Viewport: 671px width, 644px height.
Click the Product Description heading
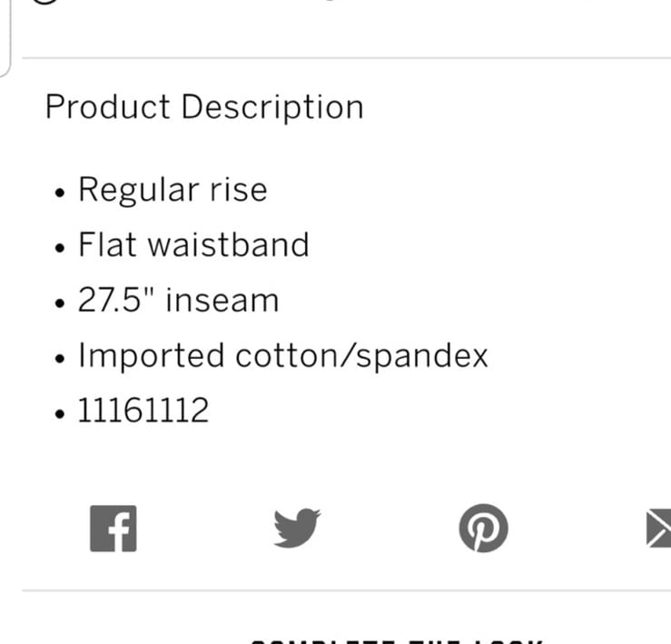point(204,107)
